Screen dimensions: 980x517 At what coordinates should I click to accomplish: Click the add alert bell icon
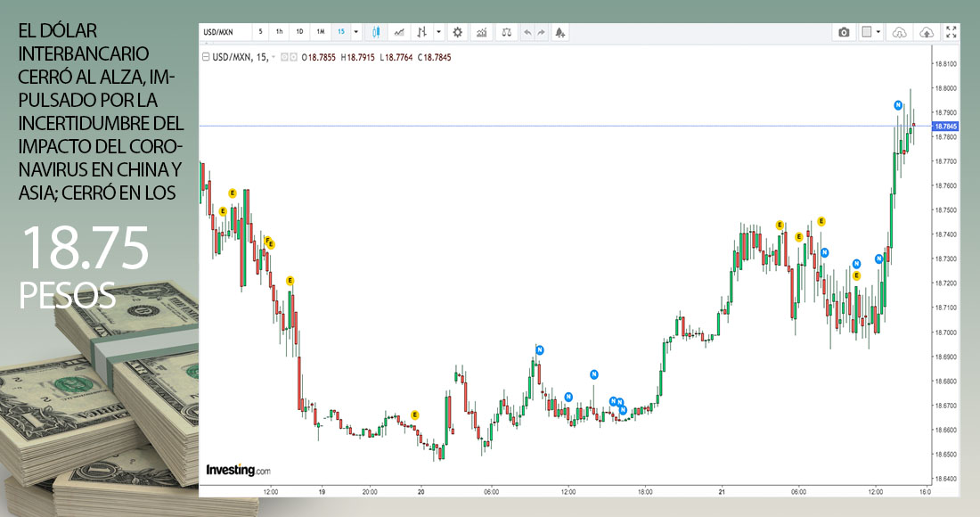(559, 32)
